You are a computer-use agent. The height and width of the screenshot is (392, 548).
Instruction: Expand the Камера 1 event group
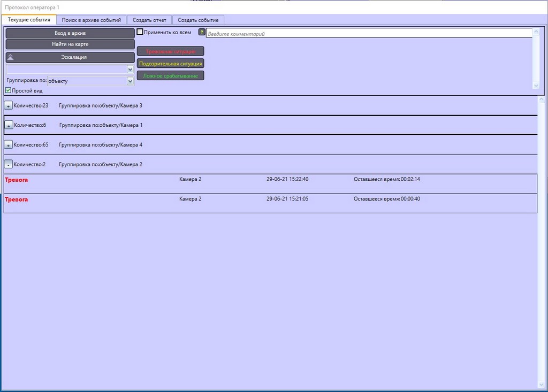[8, 125]
